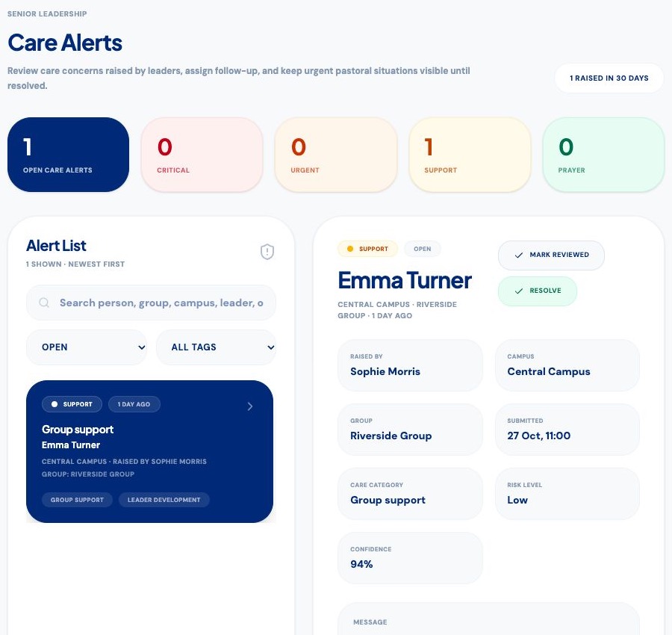Image resolution: width=672 pixels, height=635 pixels.
Task: Click the 1 Shown Newest First subtitle
Action: pyautogui.click(x=75, y=264)
